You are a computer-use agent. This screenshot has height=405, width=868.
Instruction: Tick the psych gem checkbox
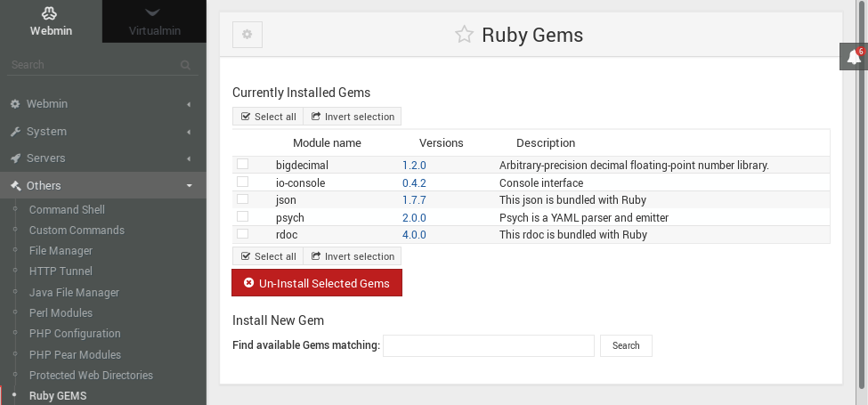click(242, 216)
